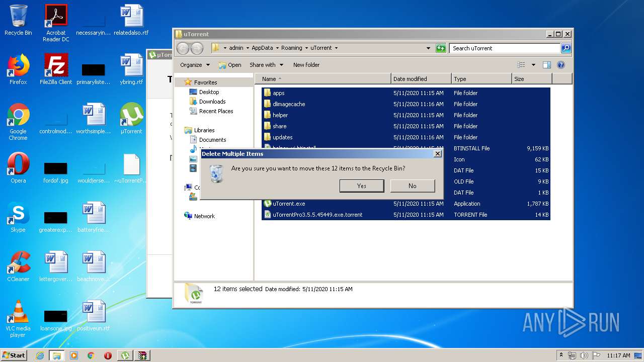Click the AppData breadcrumb segment

(x=262, y=48)
